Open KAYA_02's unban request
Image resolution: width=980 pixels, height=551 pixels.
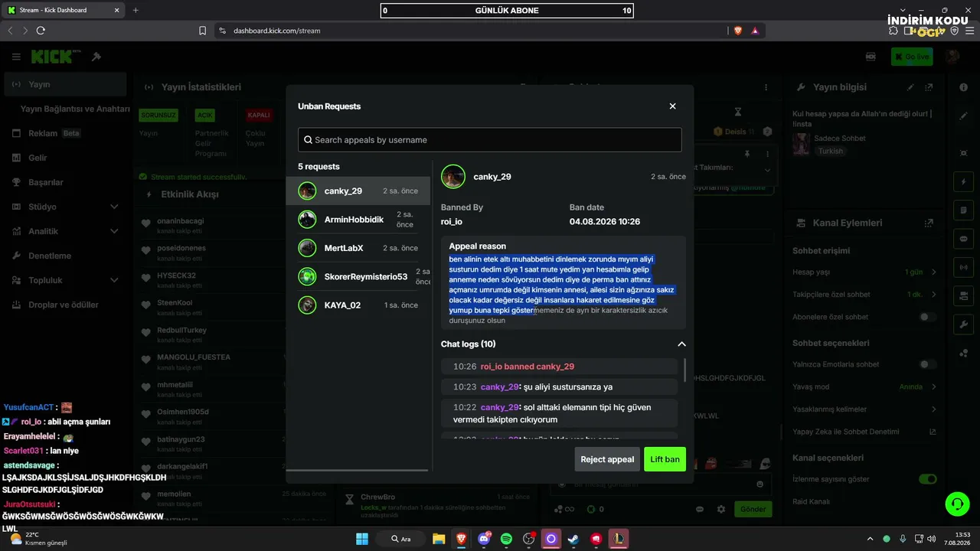coord(358,305)
